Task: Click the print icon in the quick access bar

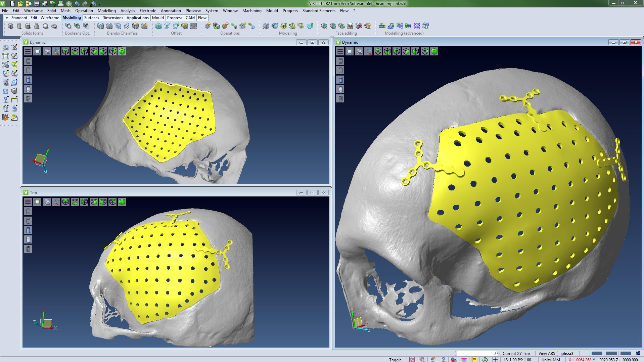Action: point(61,4)
